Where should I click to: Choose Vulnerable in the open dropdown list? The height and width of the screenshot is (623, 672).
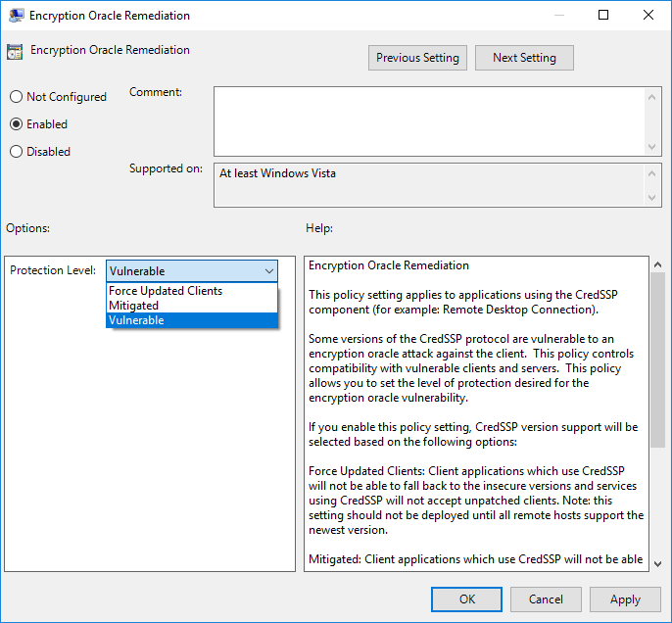[192, 320]
